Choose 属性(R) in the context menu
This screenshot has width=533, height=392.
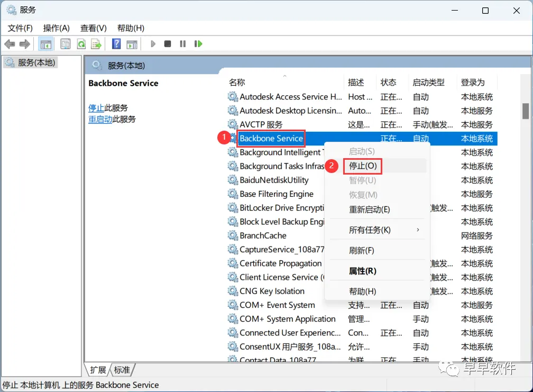click(x=378, y=271)
